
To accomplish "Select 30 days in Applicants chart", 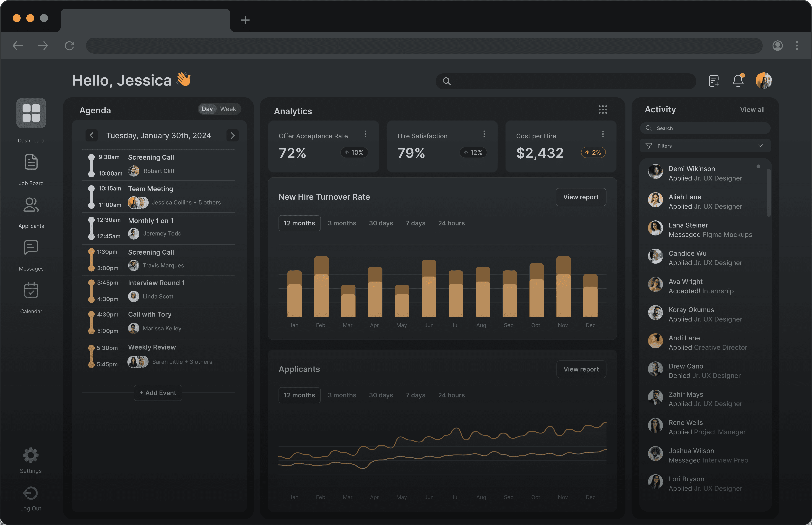I will (381, 395).
